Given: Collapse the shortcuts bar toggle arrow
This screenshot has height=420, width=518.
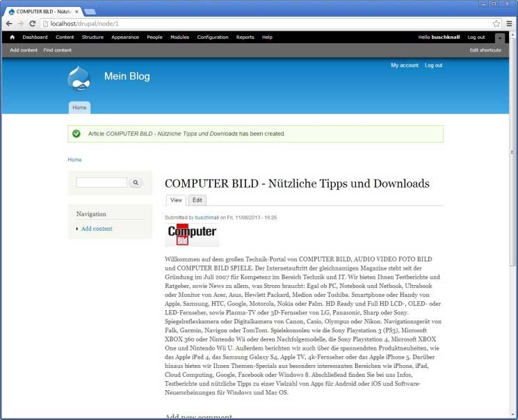Looking at the screenshot, I should click(500, 38).
